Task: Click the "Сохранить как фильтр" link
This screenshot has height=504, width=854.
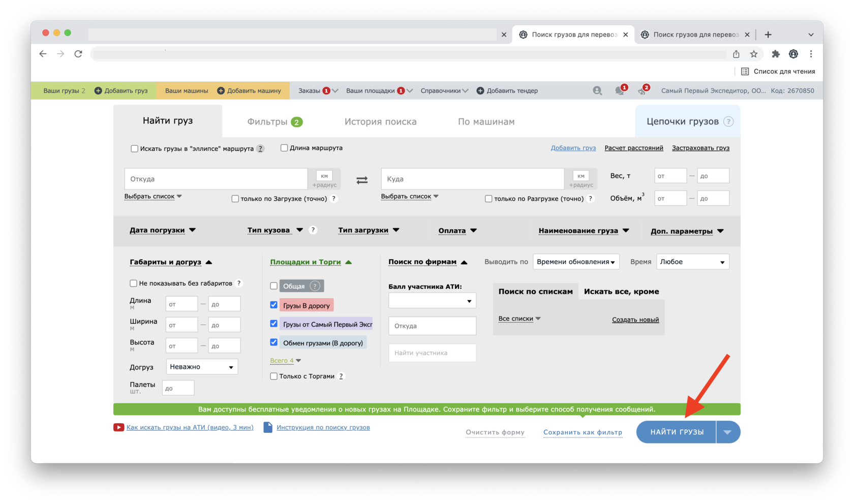Action: point(583,432)
